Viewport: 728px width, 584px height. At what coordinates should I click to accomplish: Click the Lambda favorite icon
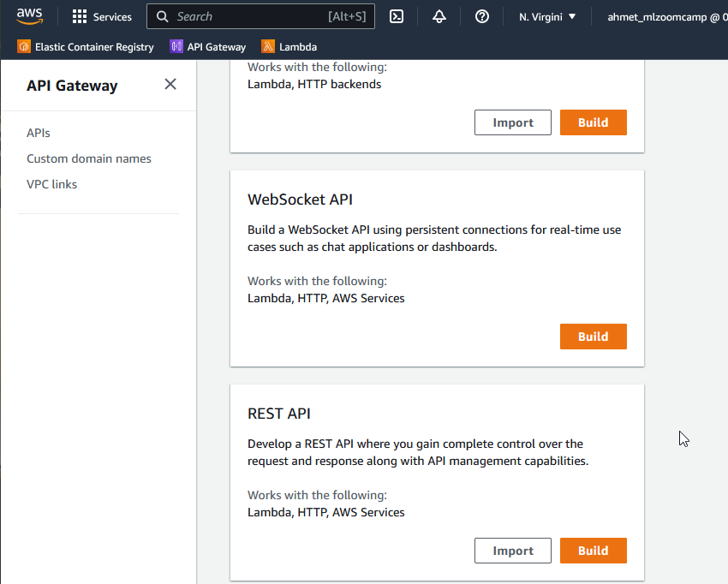(x=268, y=46)
